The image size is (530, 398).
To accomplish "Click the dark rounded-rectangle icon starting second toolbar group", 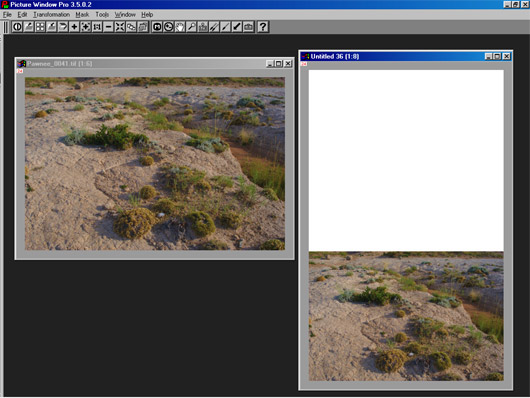I will [x=157, y=27].
